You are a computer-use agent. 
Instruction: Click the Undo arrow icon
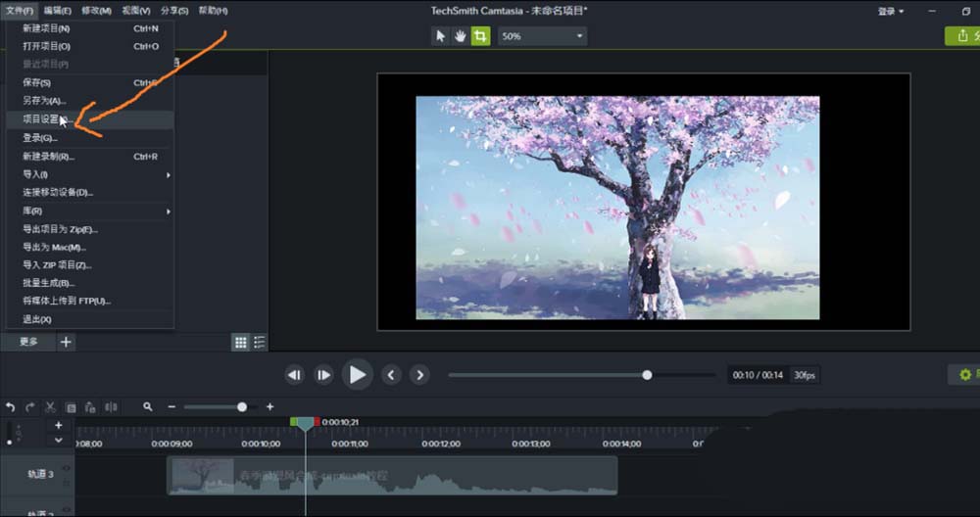(x=10, y=407)
